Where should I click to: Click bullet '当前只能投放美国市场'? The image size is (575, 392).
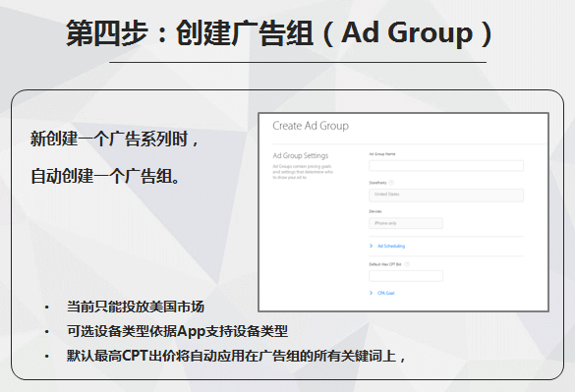point(136,307)
